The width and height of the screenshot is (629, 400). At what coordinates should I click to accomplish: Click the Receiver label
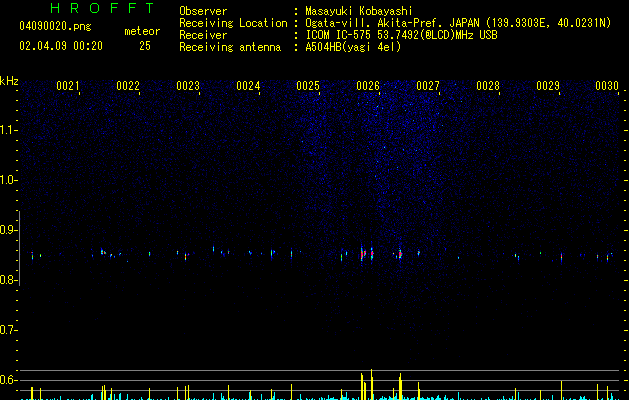(x=203, y=35)
